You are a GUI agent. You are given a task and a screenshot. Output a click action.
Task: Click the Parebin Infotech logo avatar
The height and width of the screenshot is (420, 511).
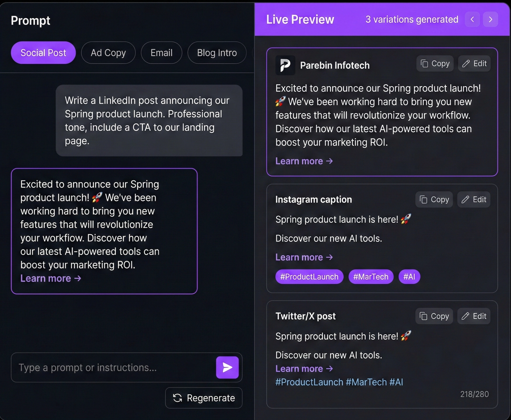(x=286, y=65)
